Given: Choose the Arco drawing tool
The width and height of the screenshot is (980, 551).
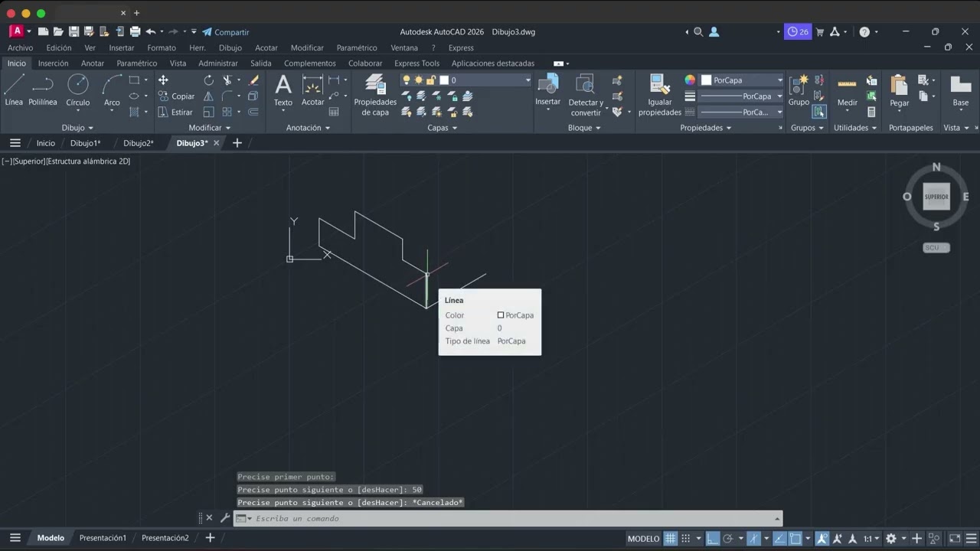Looking at the screenshot, I should 112,90.
